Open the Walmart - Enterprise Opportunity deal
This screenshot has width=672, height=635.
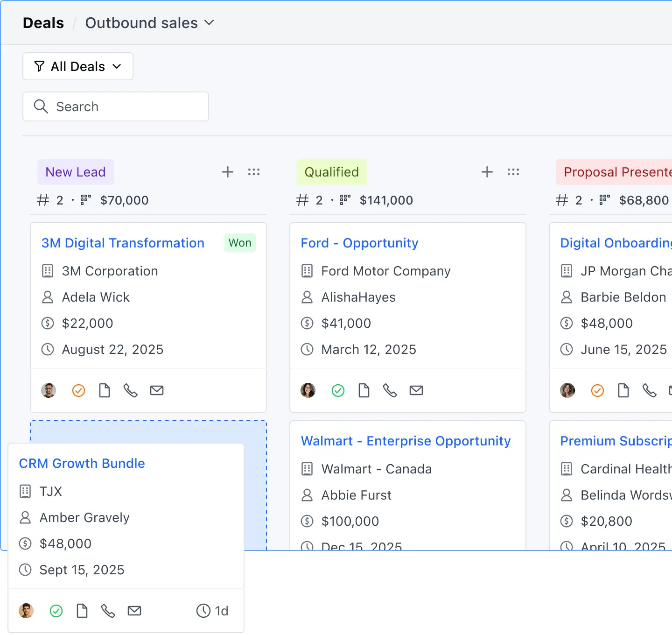406,441
